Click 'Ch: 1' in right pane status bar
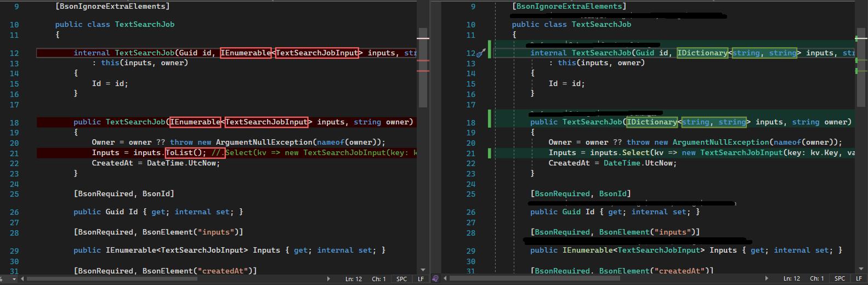The height and width of the screenshot is (285, 868). (x=817, y=278)
